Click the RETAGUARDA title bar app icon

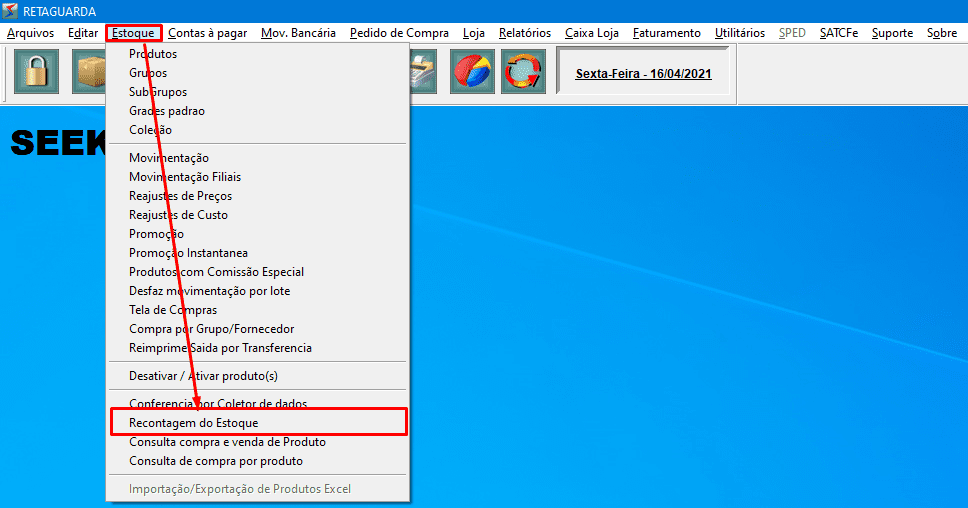click(11, 12)
